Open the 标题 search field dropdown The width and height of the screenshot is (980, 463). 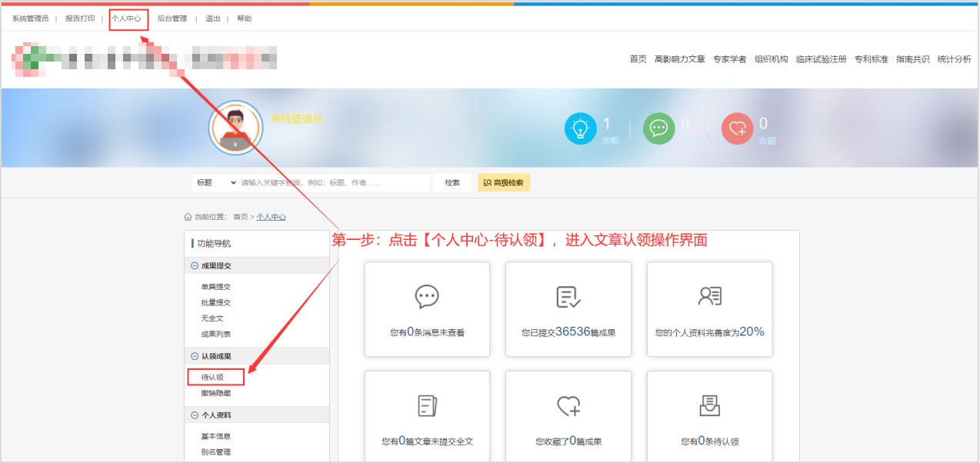coord(215,183)
